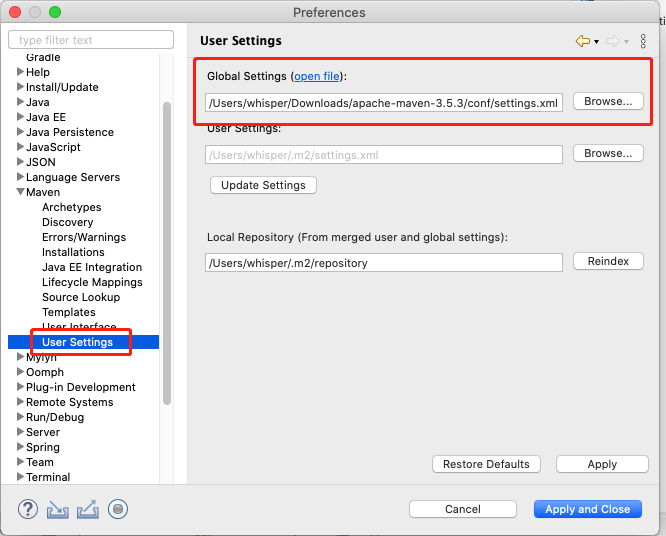Collapse the Maven tree node
666x536 pixels.
(x=20, y=192)
